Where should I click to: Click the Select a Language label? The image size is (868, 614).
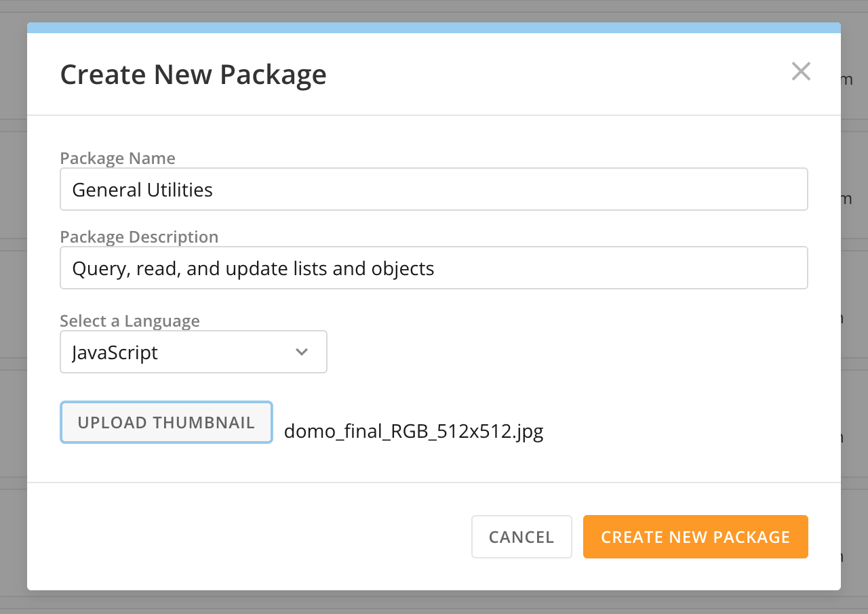coord(130,321)
